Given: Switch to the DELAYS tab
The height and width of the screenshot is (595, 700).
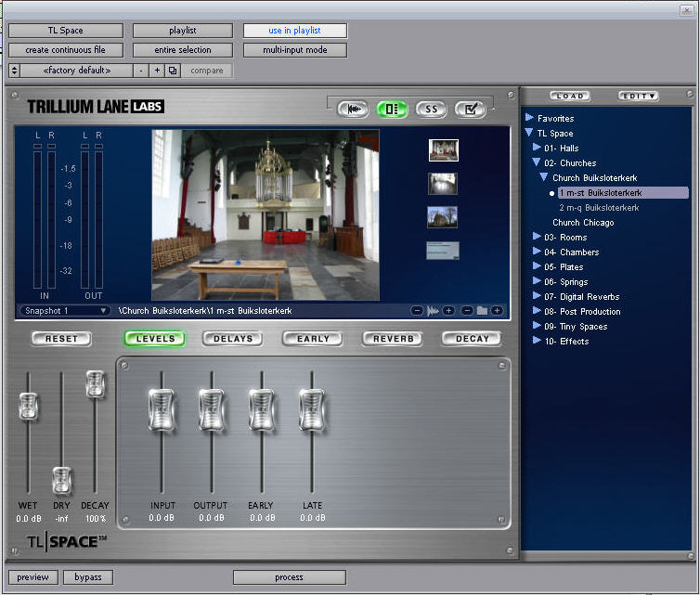Looking at the screenshot, I should tap(233, 339).
